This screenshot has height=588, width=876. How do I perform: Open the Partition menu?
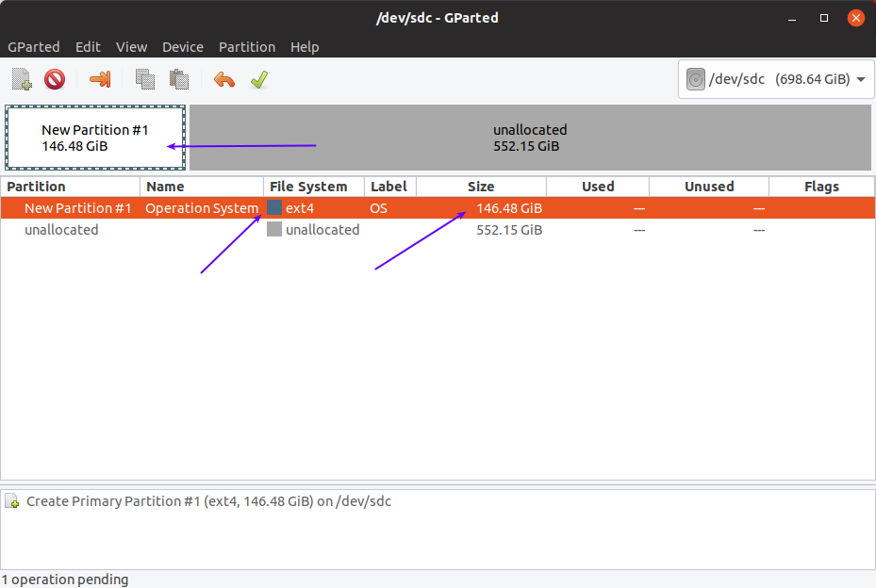click(x=247, y=46)
